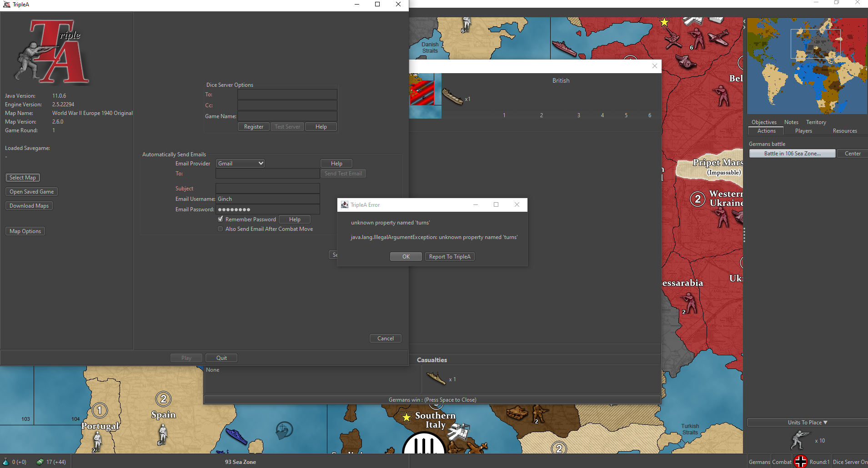Click the sunken transport in Casualties panel

tap(436, 378)
